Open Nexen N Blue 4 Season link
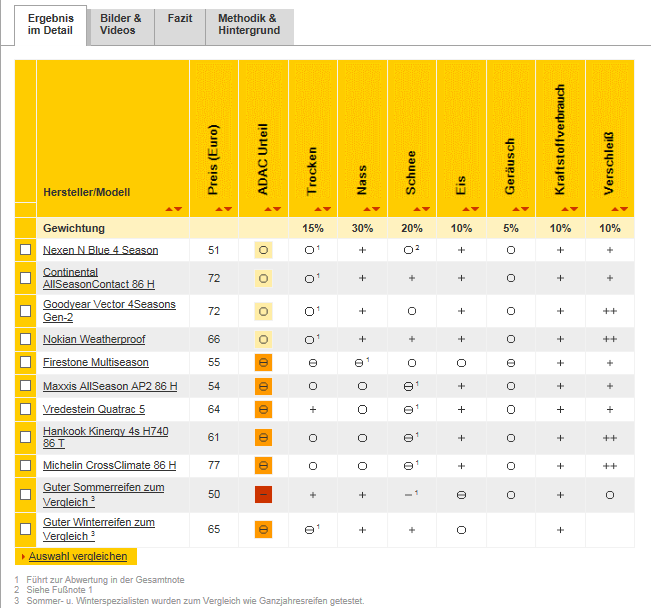The height and width of the screenshot is (608, 651). coord(100,250)
